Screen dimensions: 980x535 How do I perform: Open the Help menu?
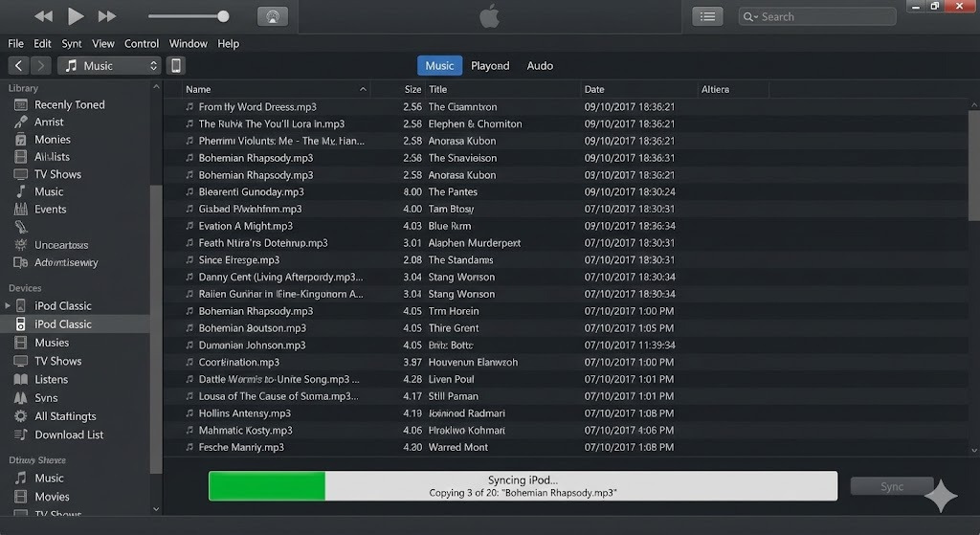point(228,44)
